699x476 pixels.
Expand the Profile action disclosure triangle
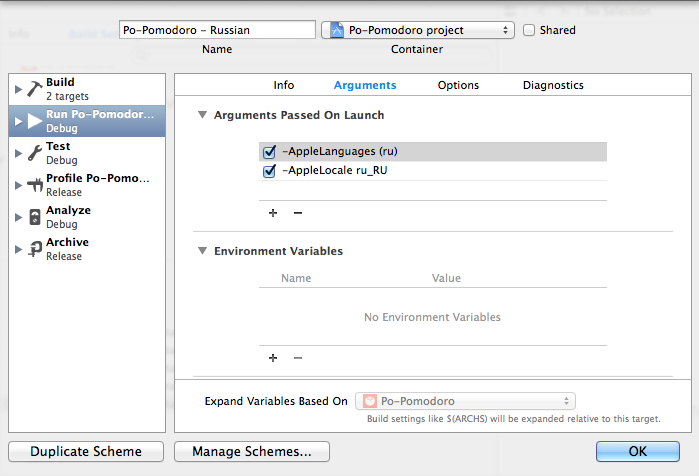[x=18, y=185]
